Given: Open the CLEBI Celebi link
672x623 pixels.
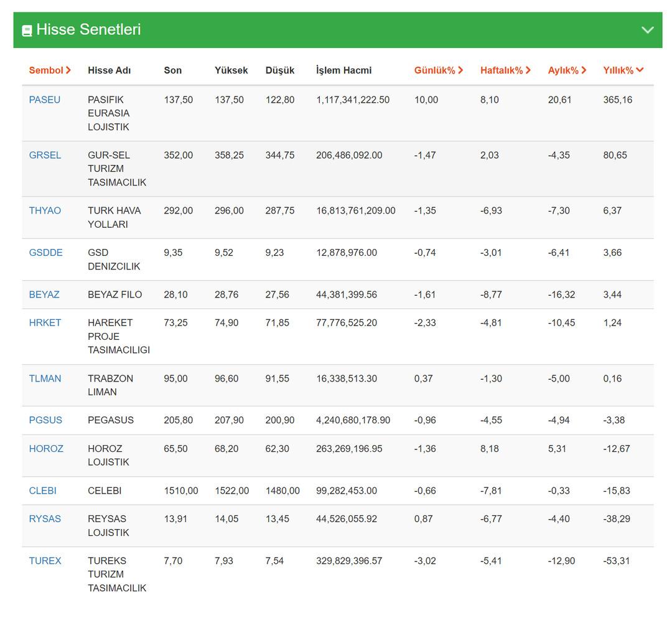Looking at the screenshot, I should coord(42,490).
